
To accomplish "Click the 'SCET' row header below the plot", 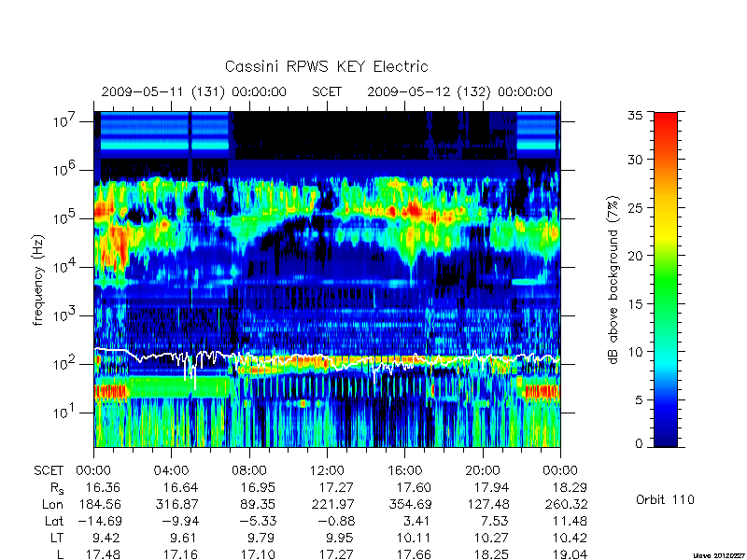I will 49,471.
